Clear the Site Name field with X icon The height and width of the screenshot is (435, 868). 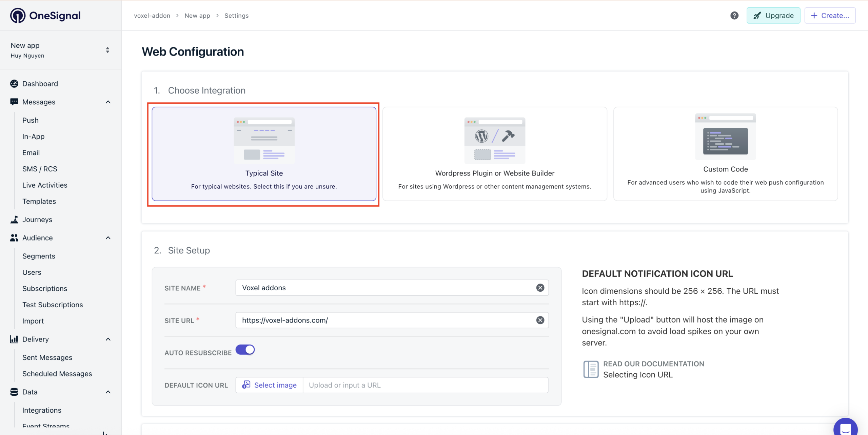click(540, 288)
